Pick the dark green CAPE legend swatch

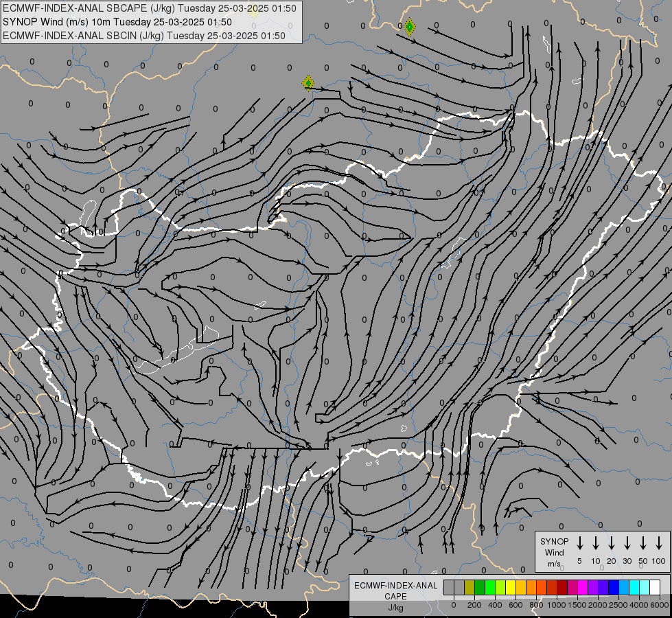tap(480, 587)
